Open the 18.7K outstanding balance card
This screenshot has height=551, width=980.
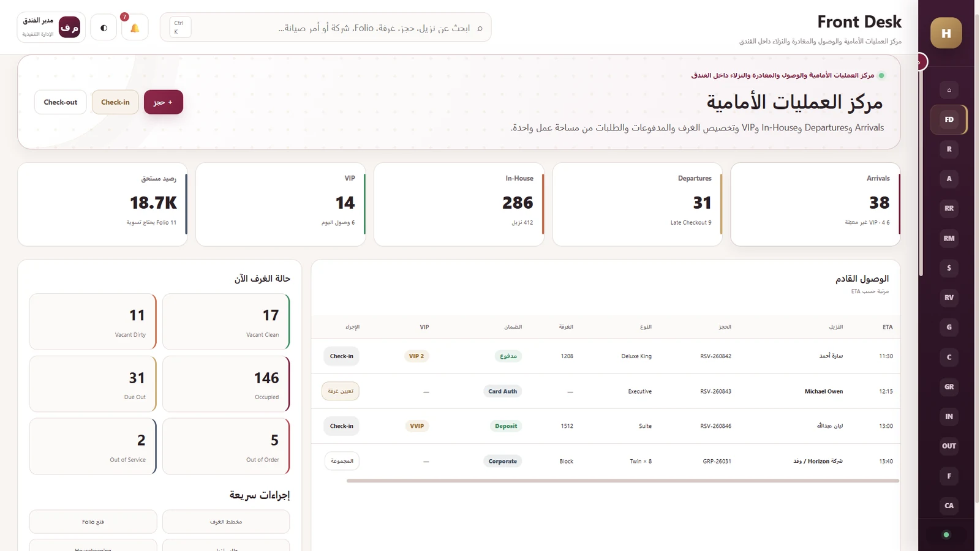102,204
